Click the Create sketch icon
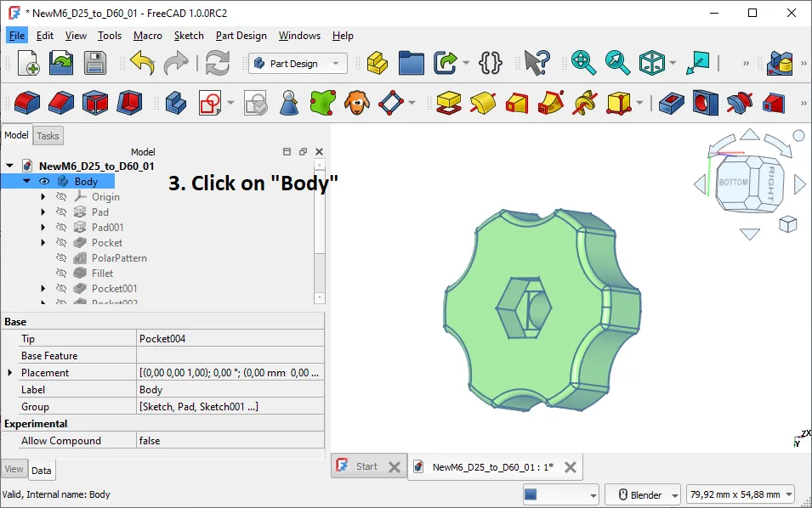812x508 pixels. pos(210,103)
